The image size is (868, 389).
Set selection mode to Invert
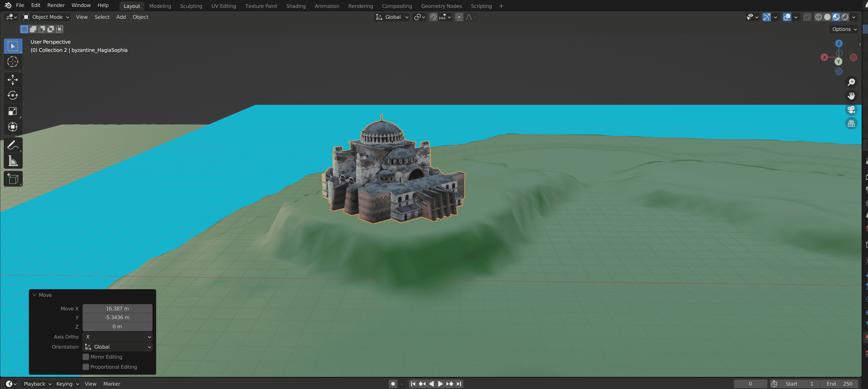pos(51,29)
